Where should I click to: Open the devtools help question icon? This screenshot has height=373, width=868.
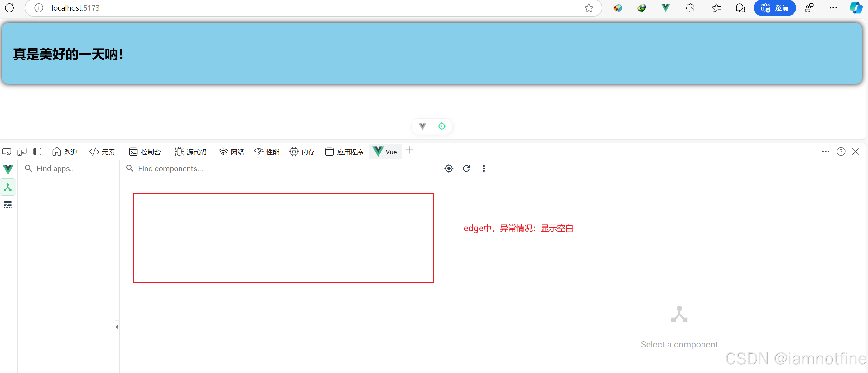pos(841,152)
